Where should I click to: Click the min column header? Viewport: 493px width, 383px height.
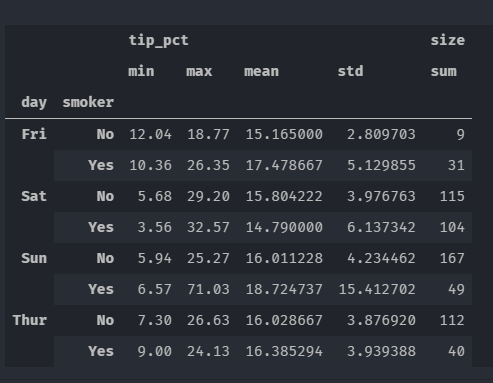141,71
